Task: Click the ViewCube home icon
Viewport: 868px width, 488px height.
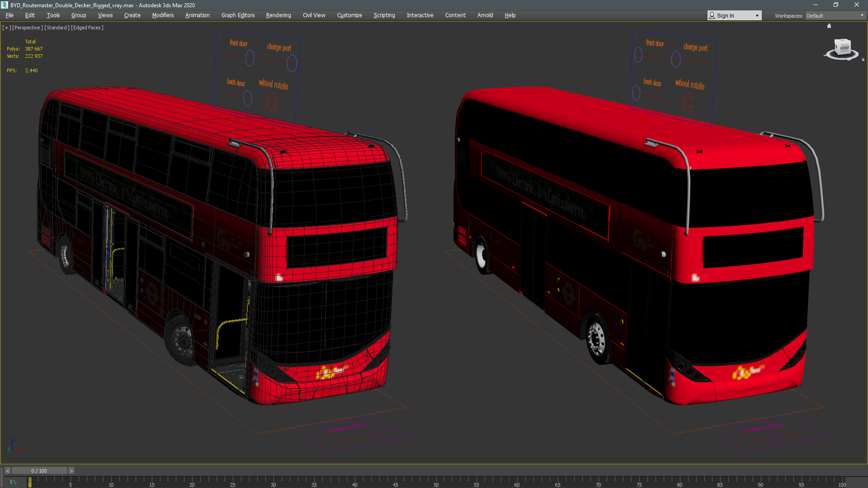Action: [x=829, y=26]
